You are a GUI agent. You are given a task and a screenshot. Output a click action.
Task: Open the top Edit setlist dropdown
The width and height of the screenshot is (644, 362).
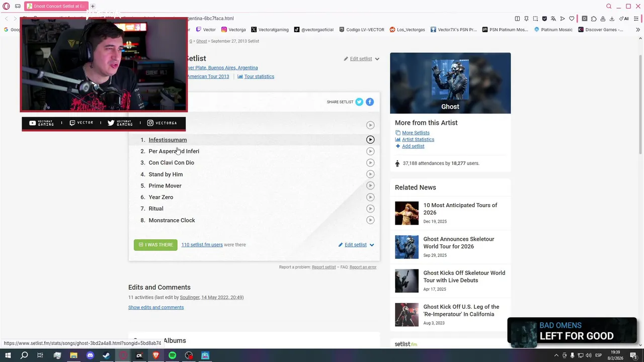coord(361,59)
